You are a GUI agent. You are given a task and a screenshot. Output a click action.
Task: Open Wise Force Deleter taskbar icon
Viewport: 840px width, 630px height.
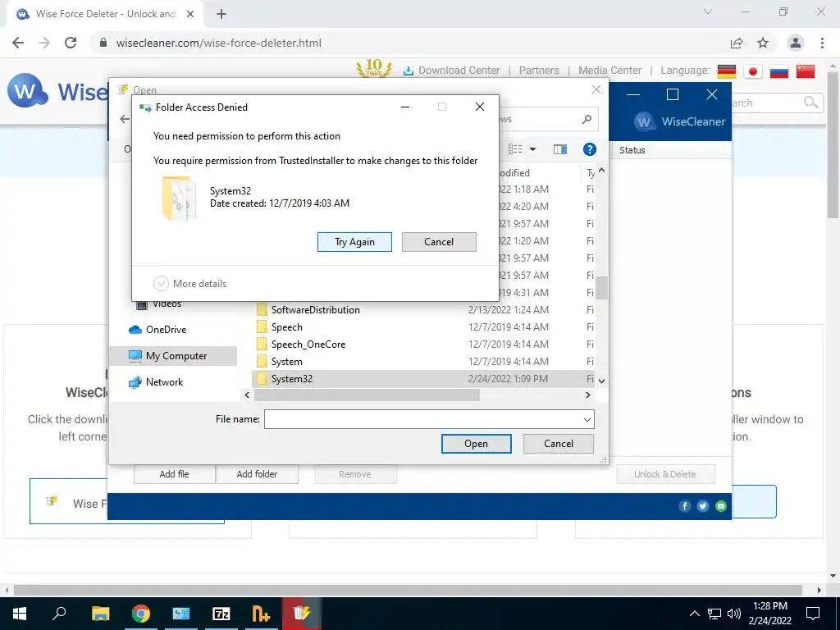[x=301, y=614]
